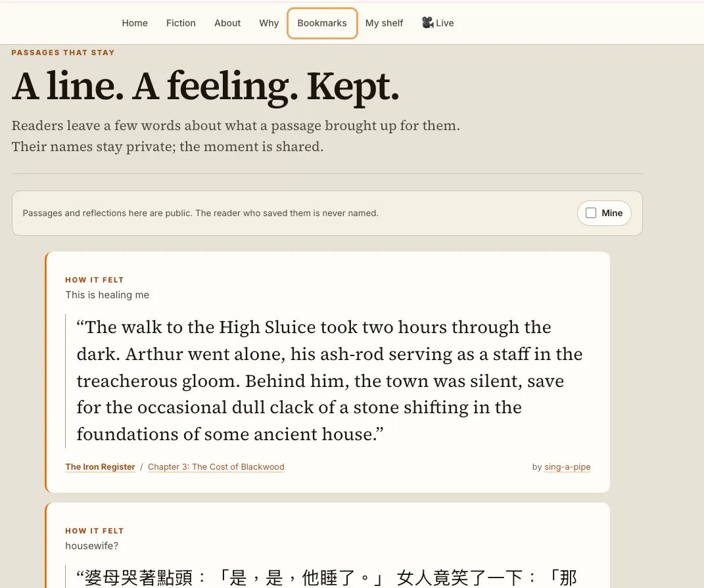Open My shelf
This screenshot has width=704, height=588.
click(384, 23)
